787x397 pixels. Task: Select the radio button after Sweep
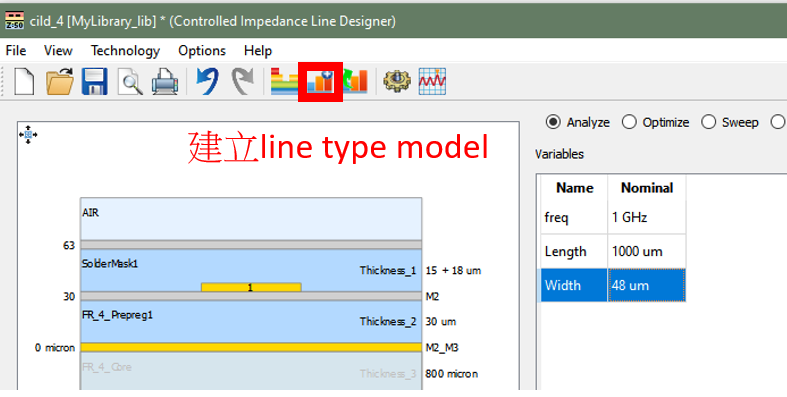(777, 122)
